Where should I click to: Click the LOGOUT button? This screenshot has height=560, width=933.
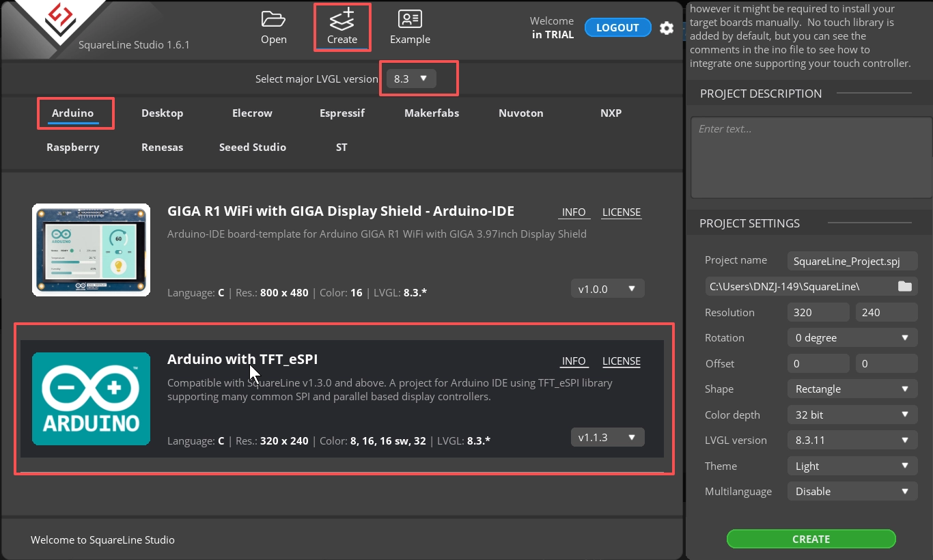click(617, 27)
